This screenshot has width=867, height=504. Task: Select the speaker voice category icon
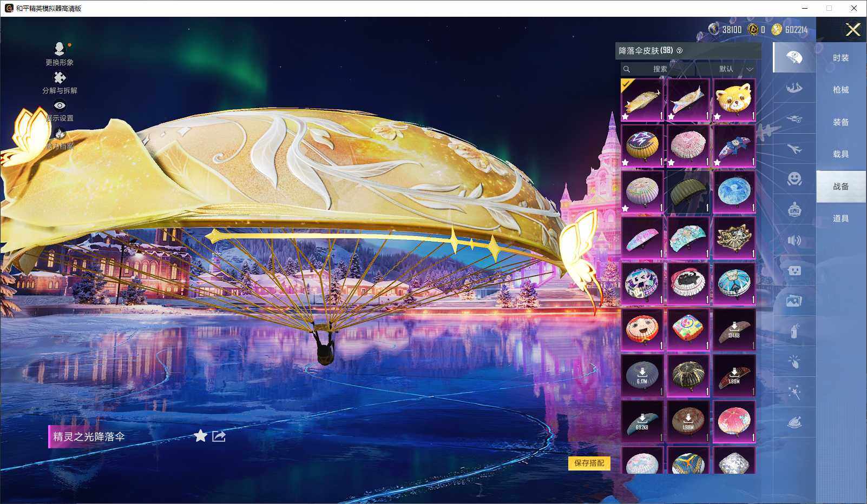pyautogui.click(x=794, y=240)
